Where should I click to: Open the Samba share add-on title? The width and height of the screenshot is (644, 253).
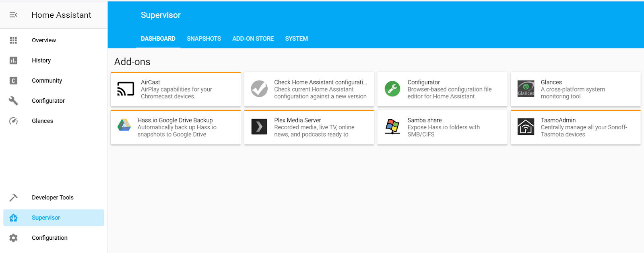click(424, 120)
